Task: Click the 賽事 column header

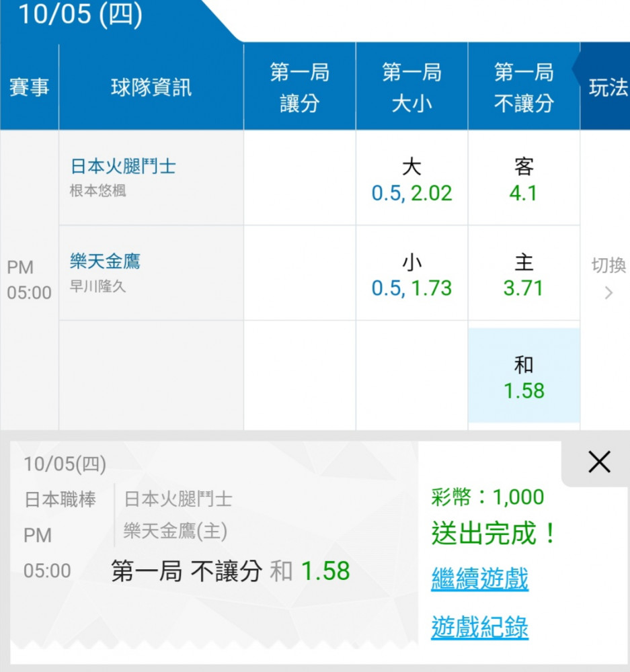Action: 29,87
